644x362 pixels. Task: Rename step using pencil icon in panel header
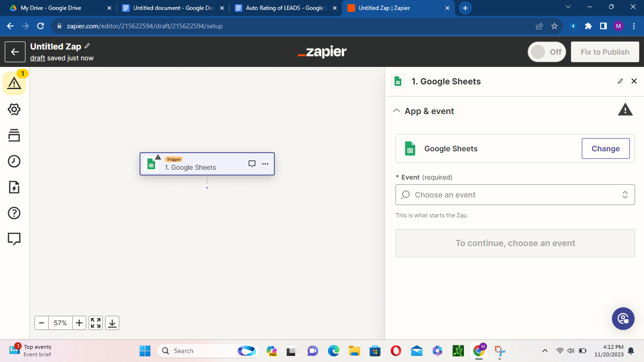(620, 81)
